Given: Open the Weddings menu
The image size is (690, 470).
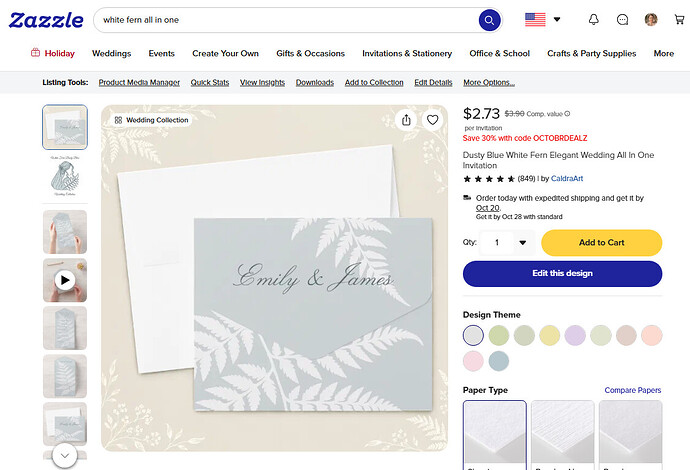Looking at the screenshot, I should click(x=111, y=53).
